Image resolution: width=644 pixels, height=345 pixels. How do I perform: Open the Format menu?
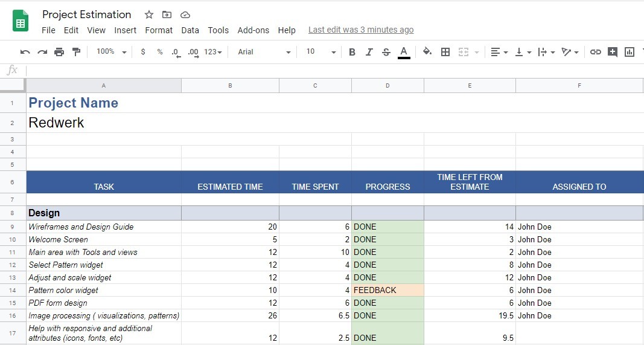point(159,30)
